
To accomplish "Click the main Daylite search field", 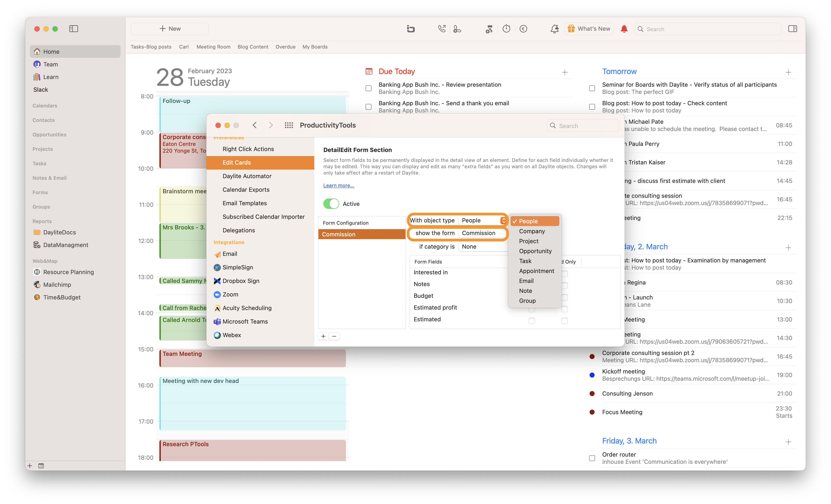I will (x=707, y=29).
